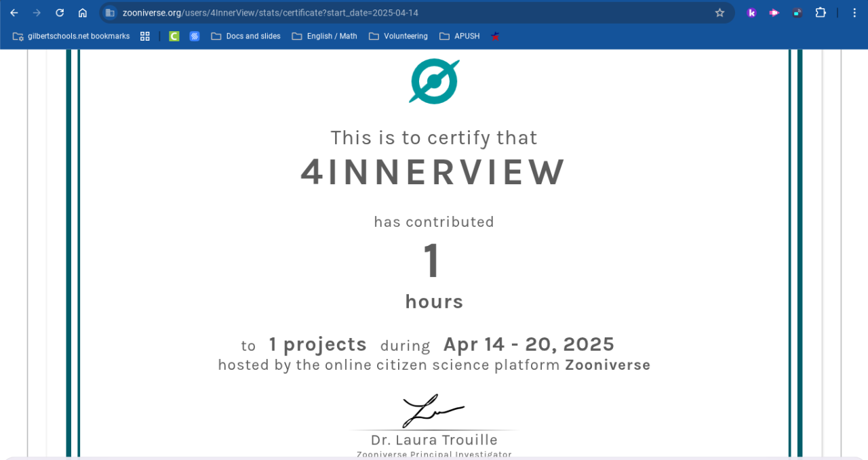Click the large hours number '1'

(432, 262)
